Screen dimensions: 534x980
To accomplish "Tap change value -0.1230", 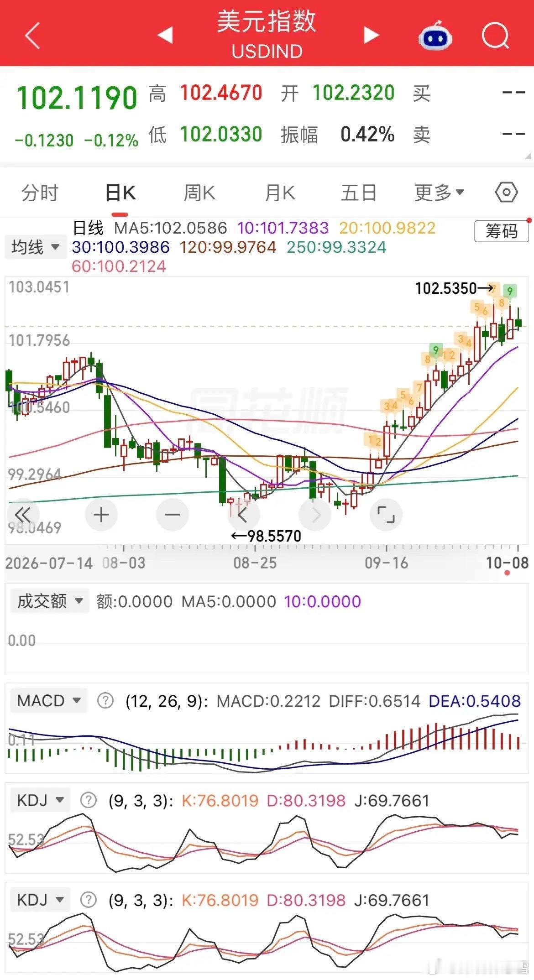I will pyautogui.click(x=44, y=140).
